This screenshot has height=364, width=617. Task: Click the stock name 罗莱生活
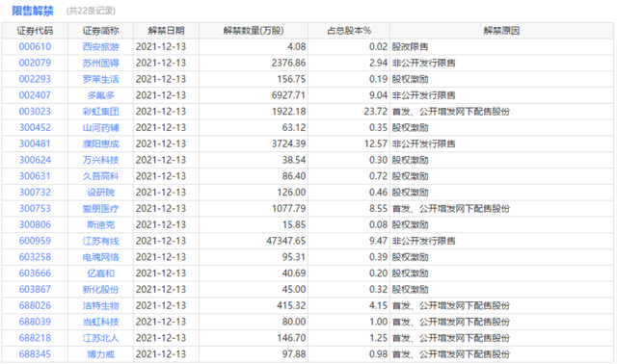(100, 79)
